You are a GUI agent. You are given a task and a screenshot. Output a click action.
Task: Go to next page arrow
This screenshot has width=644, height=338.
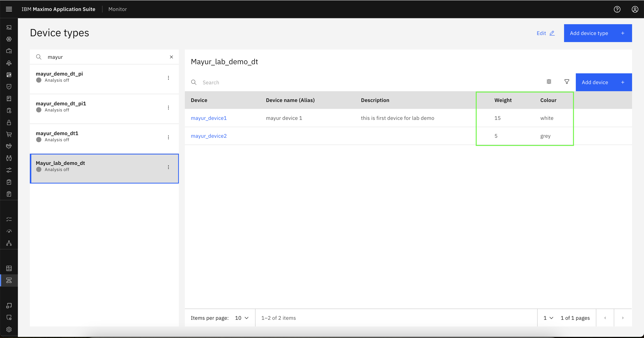[x=623, y=318]
